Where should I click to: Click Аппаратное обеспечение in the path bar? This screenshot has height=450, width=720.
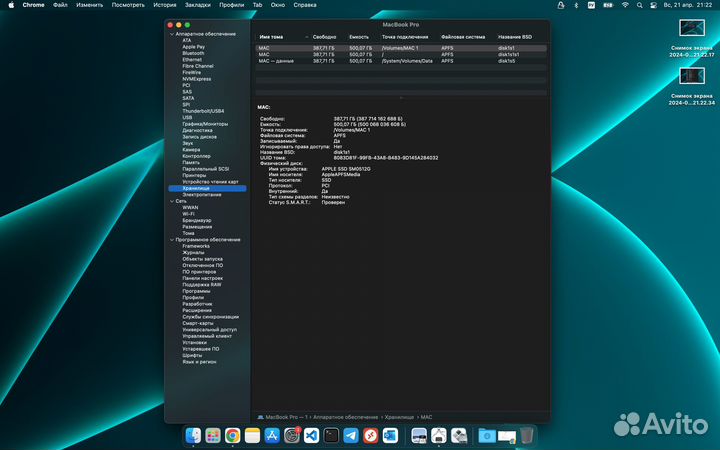pyautogui.click(x=345, y=417)
